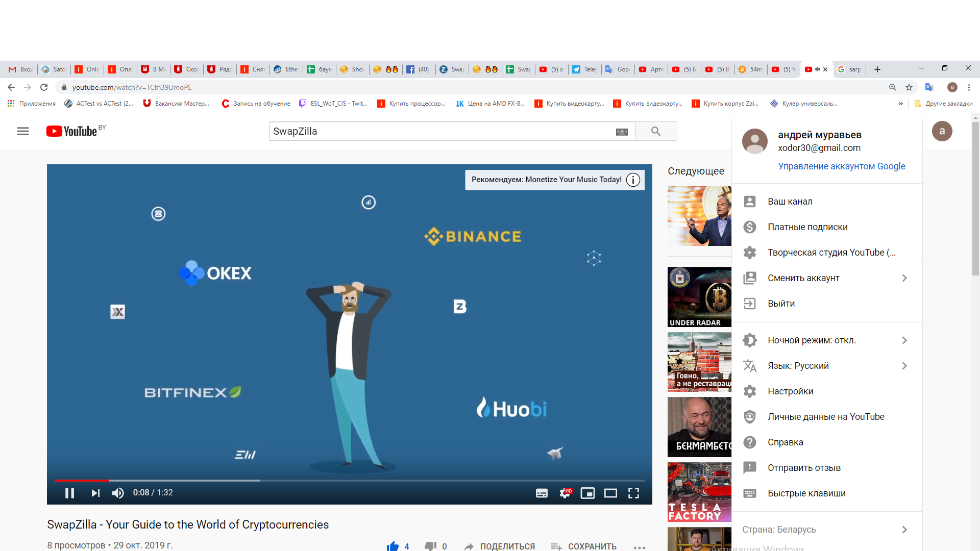Expand Ночной режим options
The image size is (980, 551).
pos(827,340)
